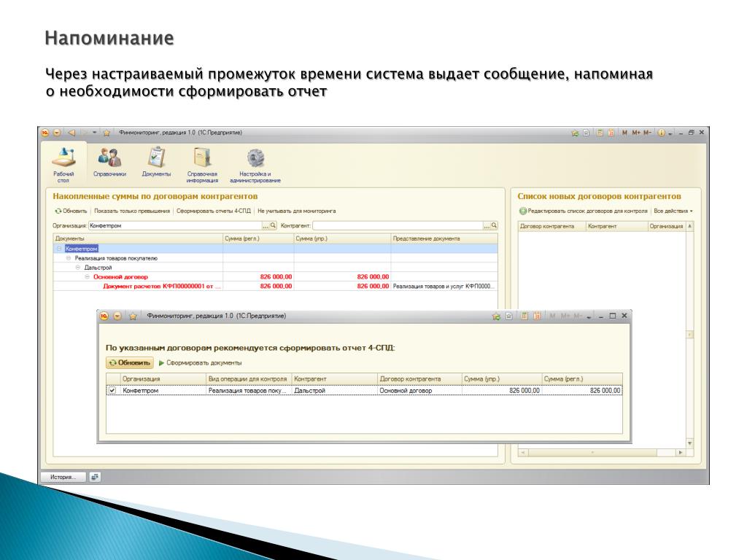Open main menu round arrow button in main window
The width and height of the screenshot is (747, 560).
[57, 133]
